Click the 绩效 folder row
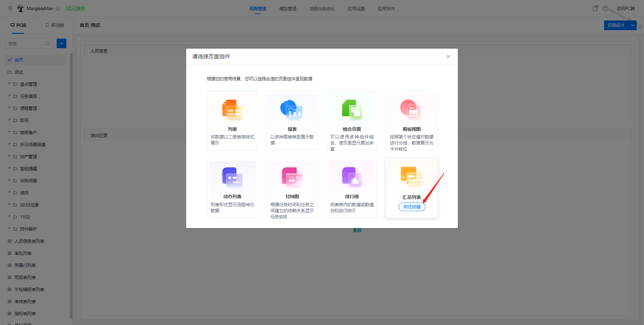 point(35,193)
